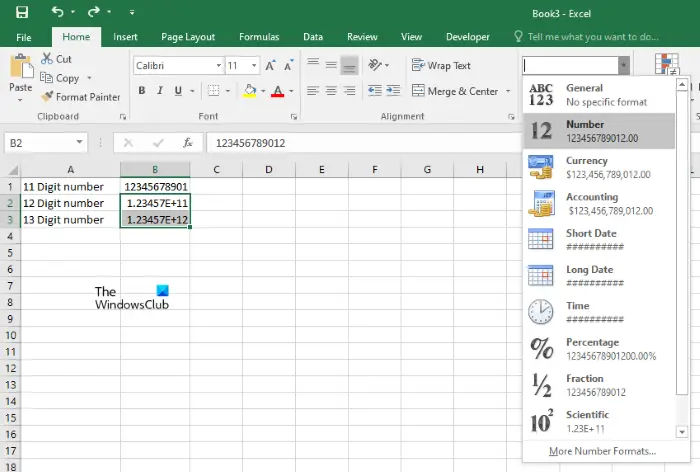
Task: Open the Page Layout tab
Action: coord(188,37)
